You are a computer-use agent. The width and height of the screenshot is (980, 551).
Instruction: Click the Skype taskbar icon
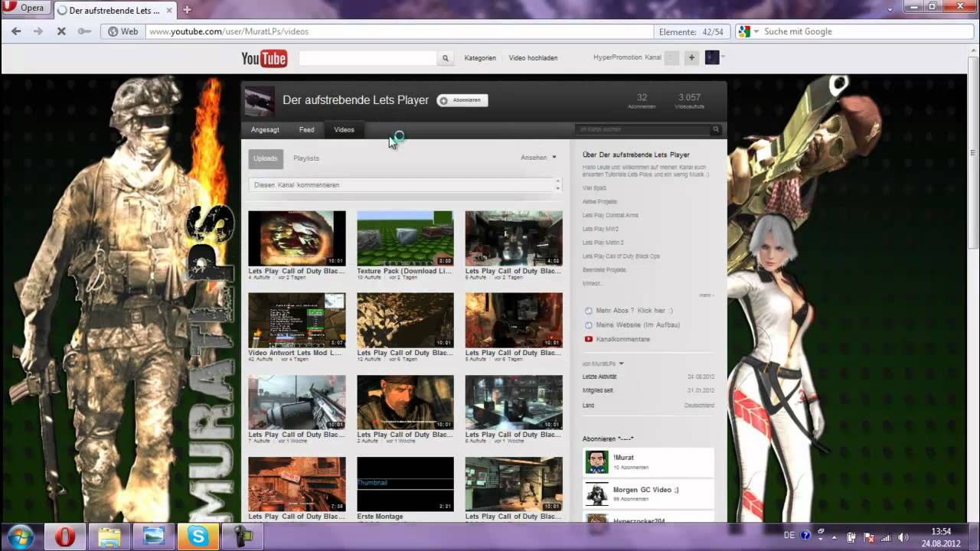(198, 537)
